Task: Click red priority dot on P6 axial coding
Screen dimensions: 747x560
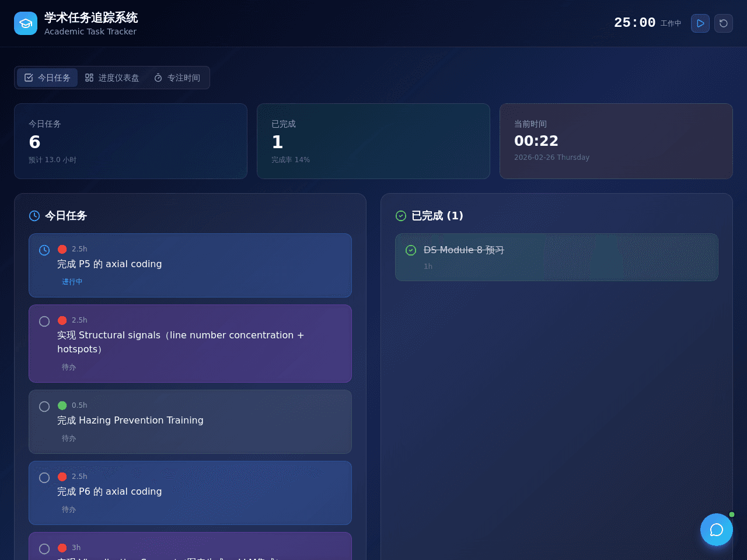Action: pyautogui.click(x=62, y=477)
